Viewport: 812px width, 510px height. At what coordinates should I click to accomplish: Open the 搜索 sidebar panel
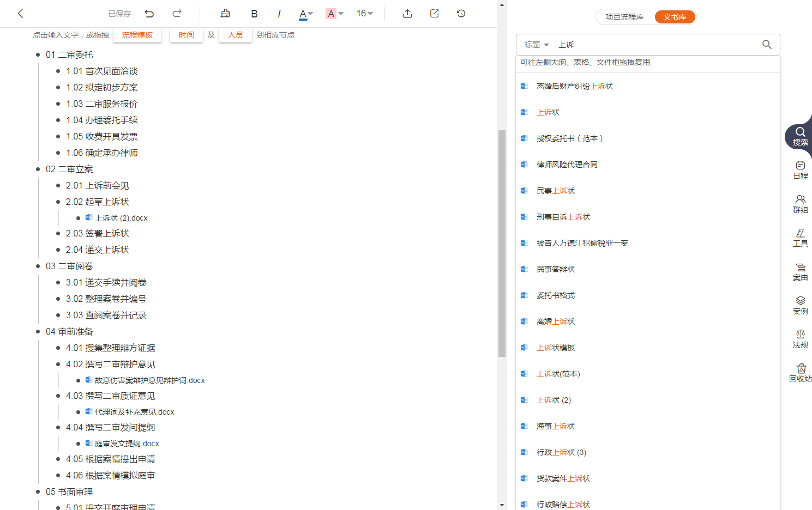click(x=800, y=136)
